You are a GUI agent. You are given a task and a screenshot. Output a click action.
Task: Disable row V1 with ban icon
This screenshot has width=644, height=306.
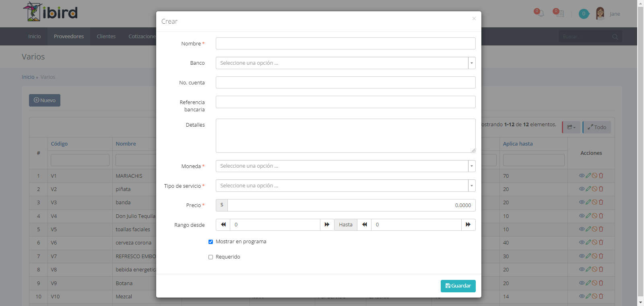point(594,176)
